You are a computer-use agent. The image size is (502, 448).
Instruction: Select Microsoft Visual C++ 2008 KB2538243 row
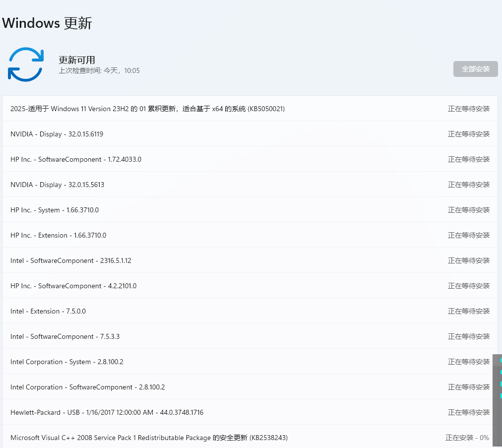pyautogui.click(x=250, y=437)
